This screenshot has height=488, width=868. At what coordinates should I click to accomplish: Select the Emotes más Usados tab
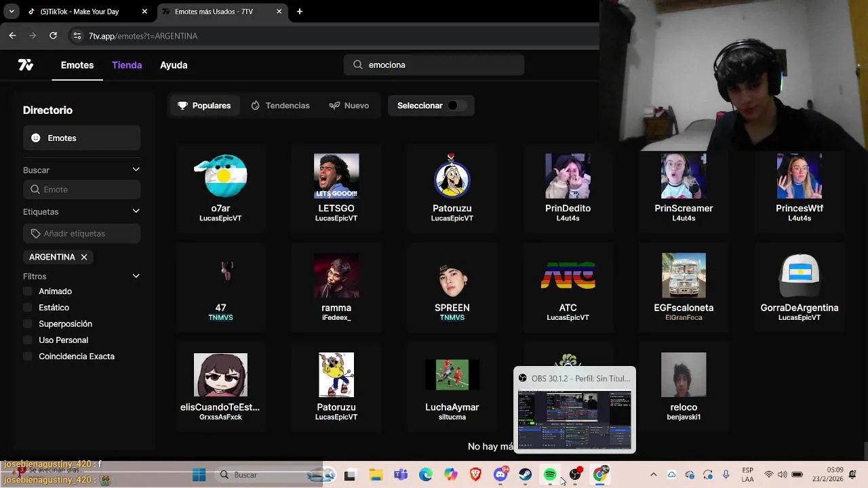point(222,12)
